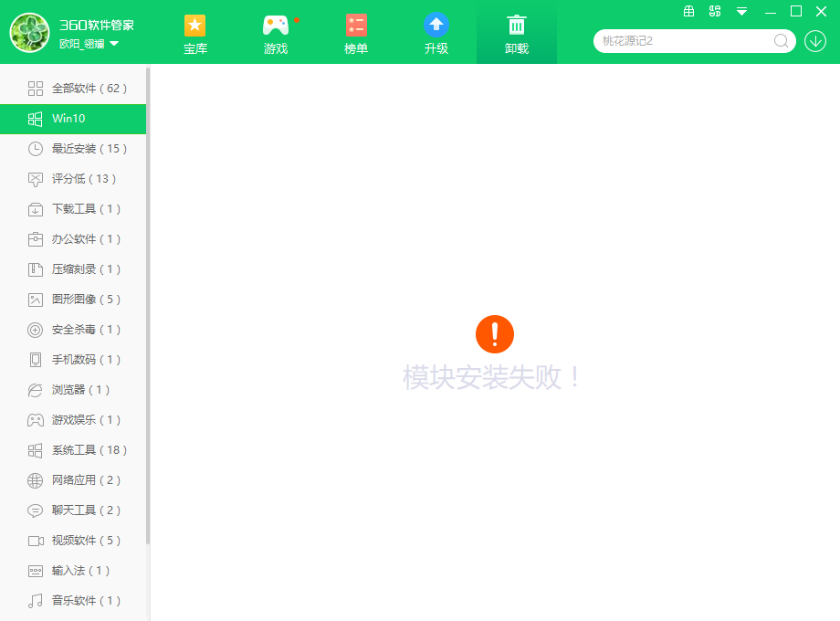Close the 360软件管家 window
840x621 pixels.
(x=821, y=11)
